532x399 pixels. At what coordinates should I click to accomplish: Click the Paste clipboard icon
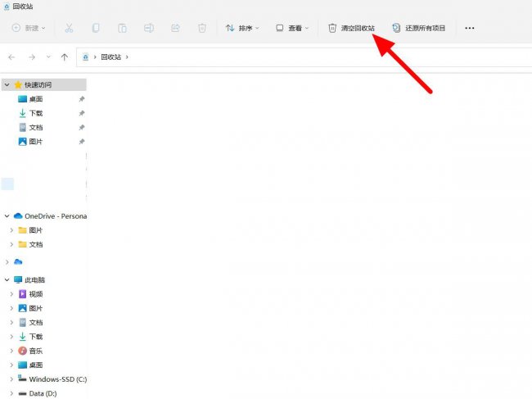coord(122,28)
